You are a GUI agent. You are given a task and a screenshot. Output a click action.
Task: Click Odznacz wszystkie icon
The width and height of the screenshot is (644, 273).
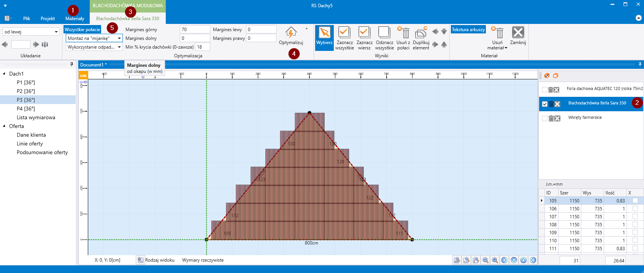(384, 33)
